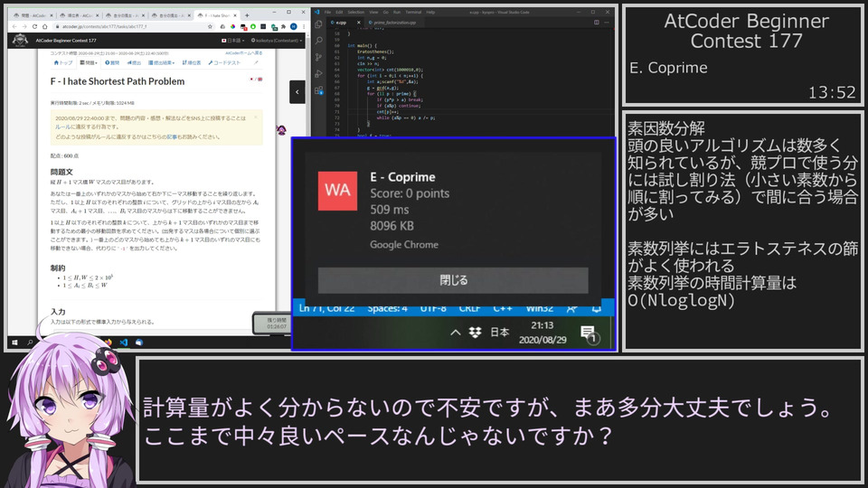Click the pencil icon beside コードテスト

256,63
